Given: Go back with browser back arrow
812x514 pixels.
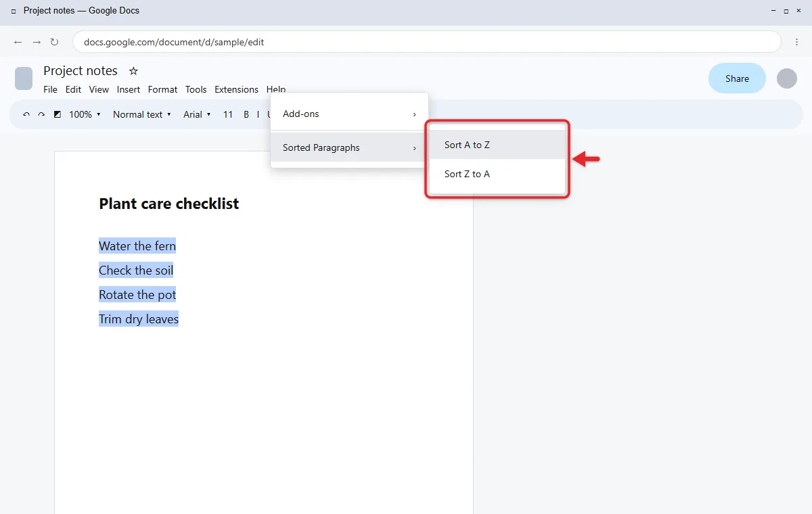Looking at the screenshot, I should (x=18, y=42).
